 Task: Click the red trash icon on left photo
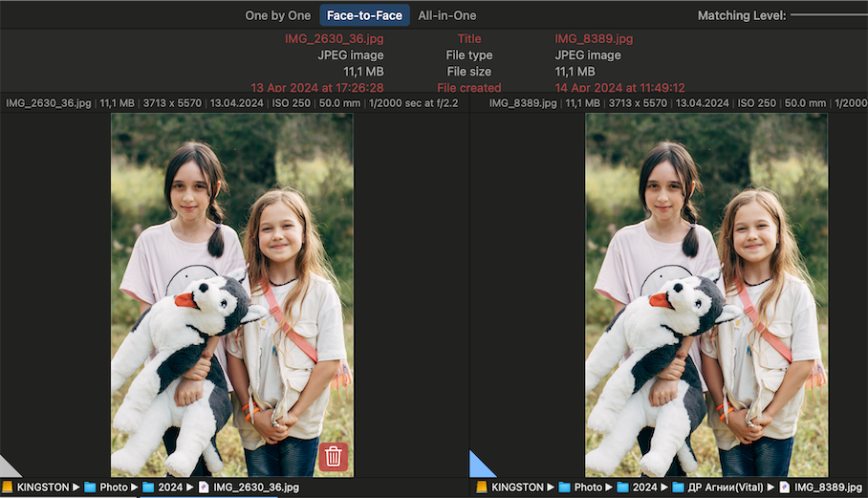[x=334, y=457]
